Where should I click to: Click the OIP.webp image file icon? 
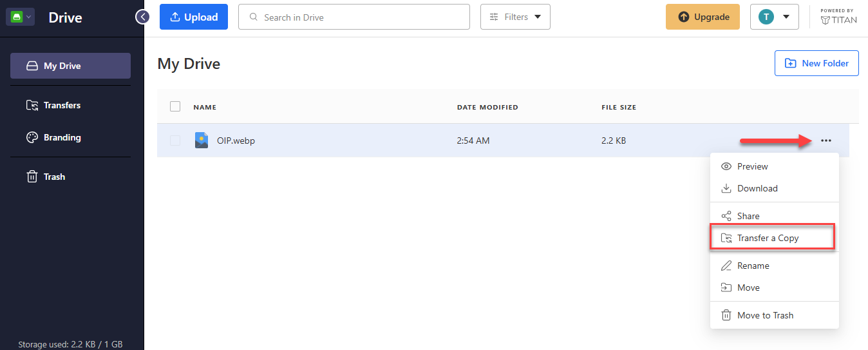[202, 141]
